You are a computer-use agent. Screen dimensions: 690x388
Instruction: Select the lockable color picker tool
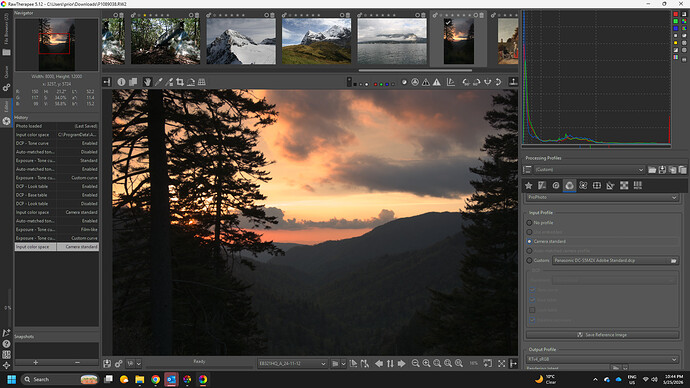click(x=169, y=82)
